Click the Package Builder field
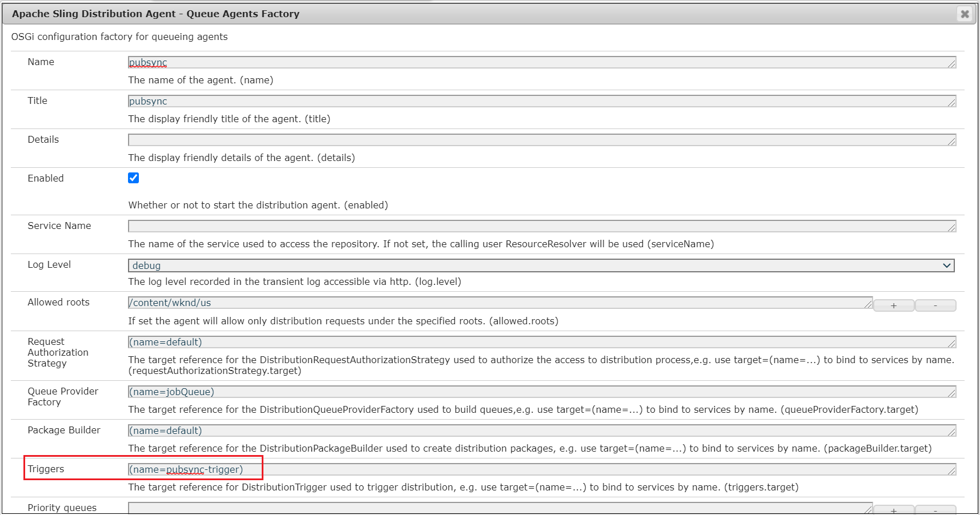The height and width of the screenshot is (515, 980). 542,430
